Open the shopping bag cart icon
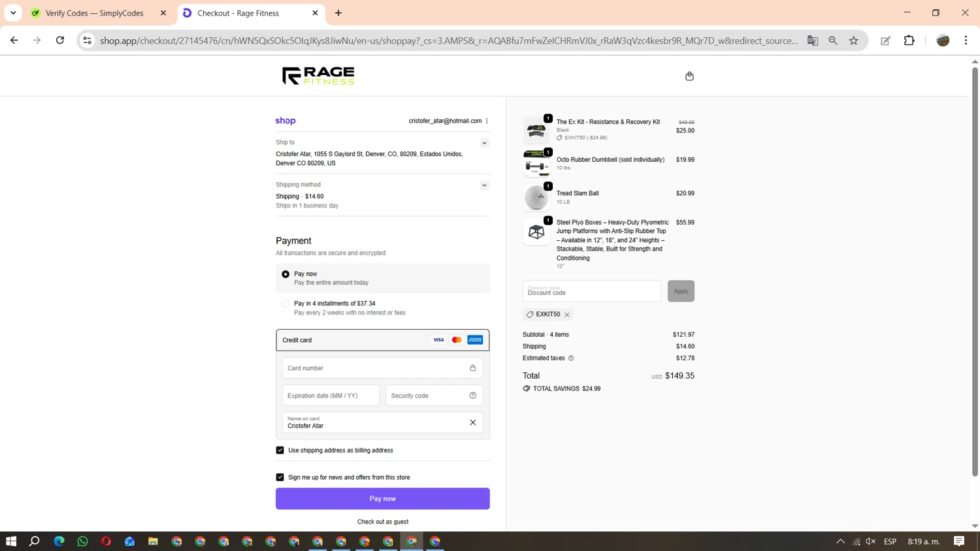 coord(689,76)
